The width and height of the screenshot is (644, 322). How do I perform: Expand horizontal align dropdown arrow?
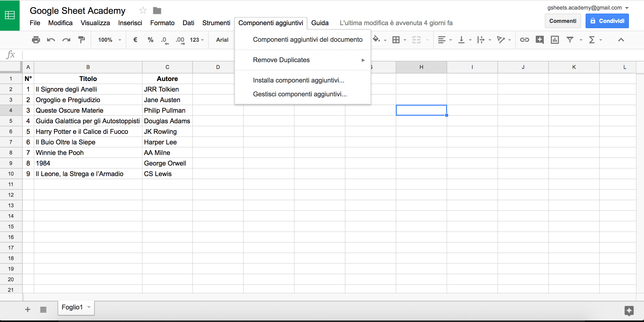tap(451, 40)
